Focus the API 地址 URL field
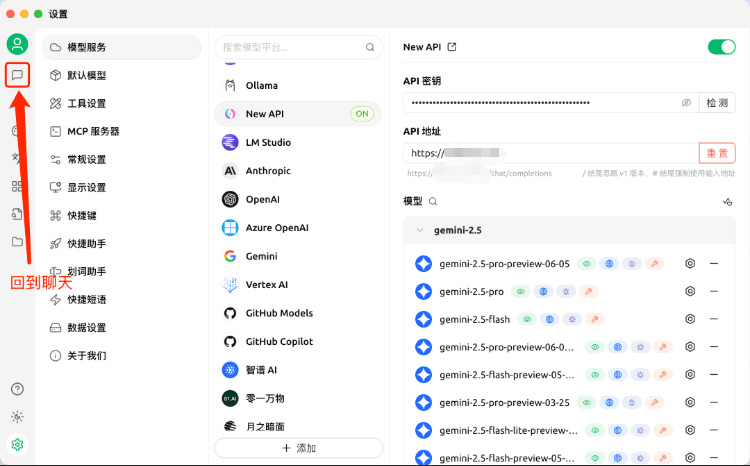Image resolution: width=750 pixels, height=466 pixels. pyautogui.click(x=551, y=153)
